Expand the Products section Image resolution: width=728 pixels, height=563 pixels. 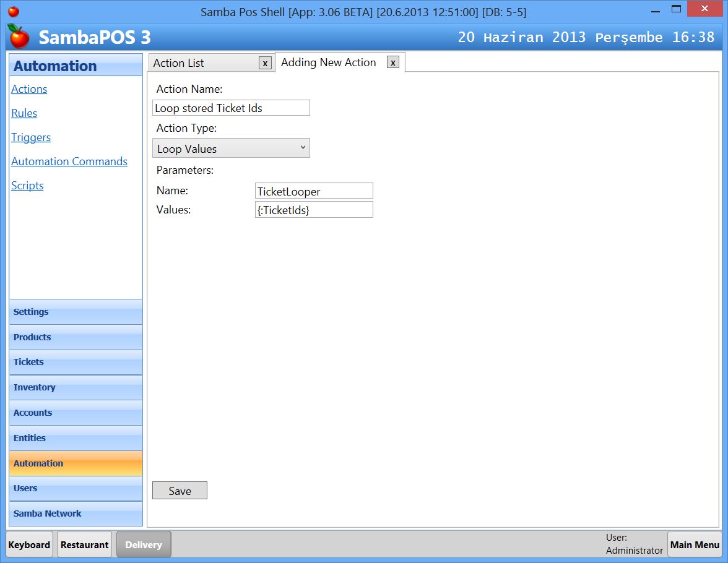[x=76, y=337]
